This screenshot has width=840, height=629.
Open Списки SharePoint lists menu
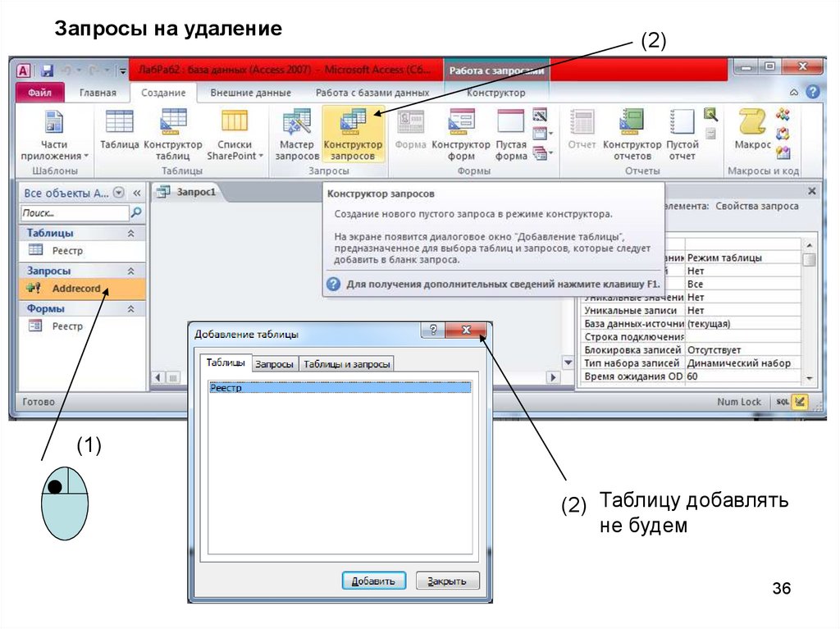pyautogui.click(x=235, y=134)
